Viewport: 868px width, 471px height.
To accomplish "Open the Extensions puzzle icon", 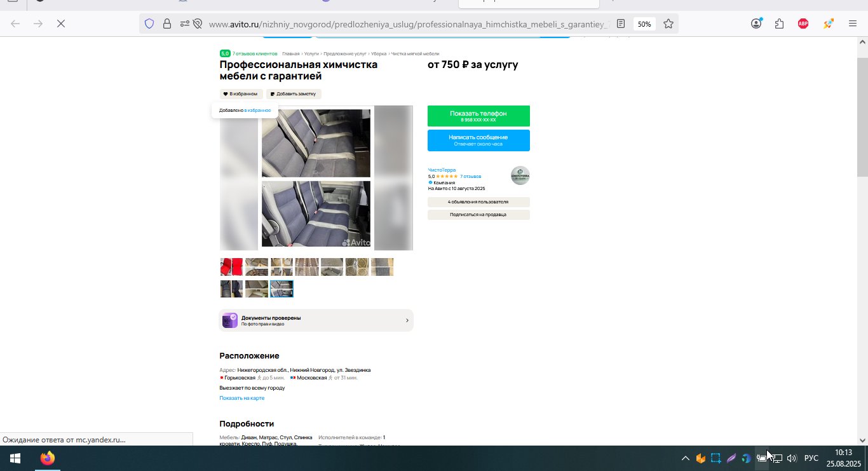I will [x=780, y=24].
